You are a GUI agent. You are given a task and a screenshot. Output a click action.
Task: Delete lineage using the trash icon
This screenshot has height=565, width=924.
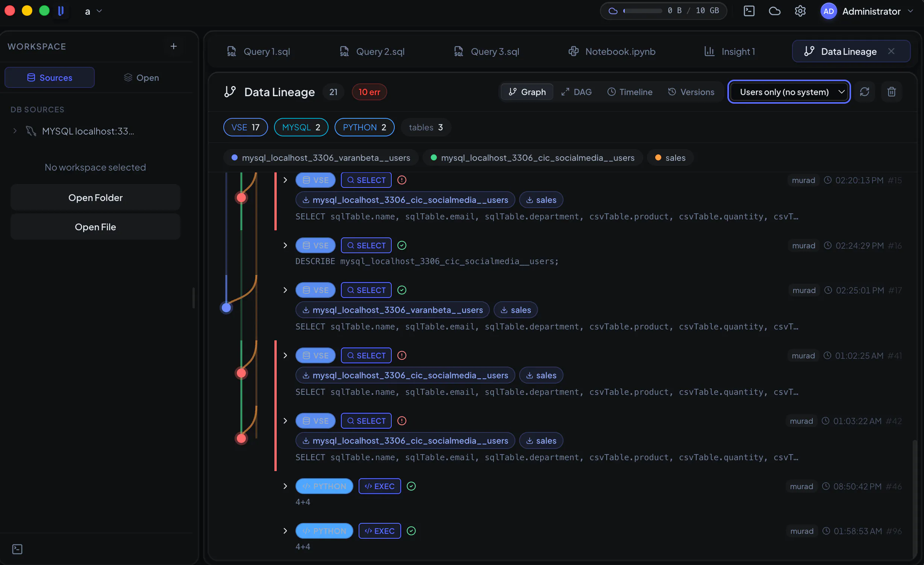[891, 92]
